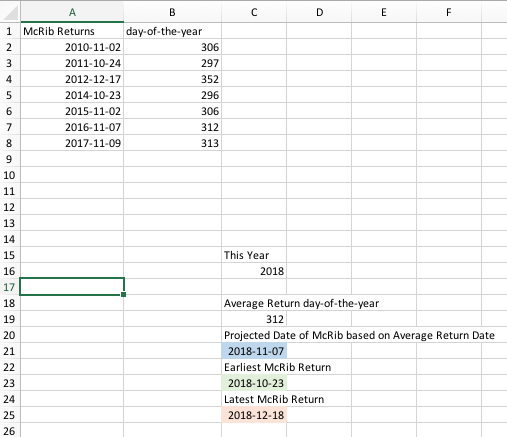Select the cell with 2015-11-02
Image resolution: width=507 pixels, height=437 pixels.
coord(72,111)
